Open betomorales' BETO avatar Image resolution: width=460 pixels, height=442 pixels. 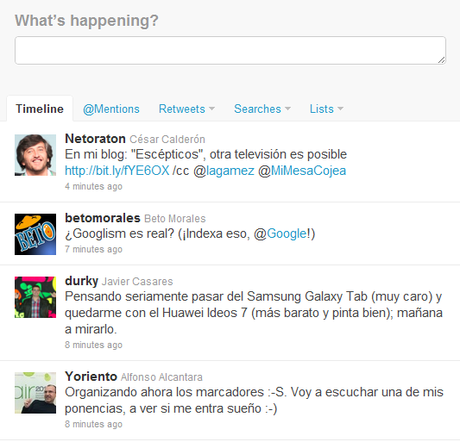(35, 234)
